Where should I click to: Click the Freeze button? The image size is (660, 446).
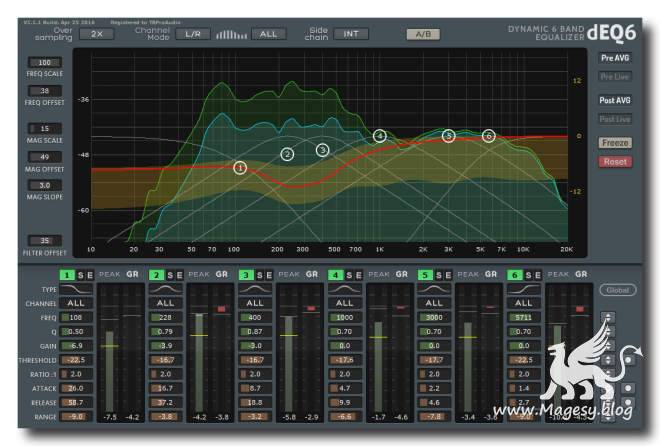click(615, 143)
